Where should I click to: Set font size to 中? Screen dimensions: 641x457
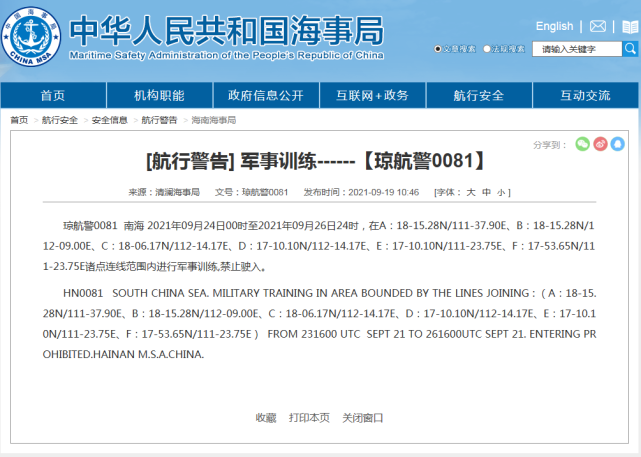point(486,192)
